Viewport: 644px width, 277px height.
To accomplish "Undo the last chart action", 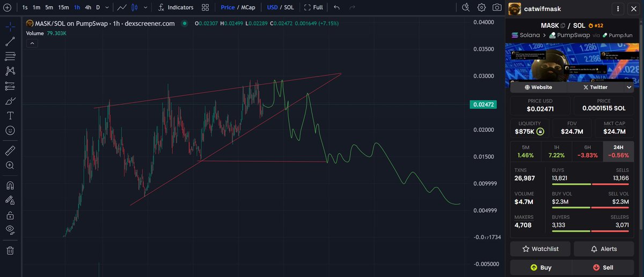I will click(336, 8).
